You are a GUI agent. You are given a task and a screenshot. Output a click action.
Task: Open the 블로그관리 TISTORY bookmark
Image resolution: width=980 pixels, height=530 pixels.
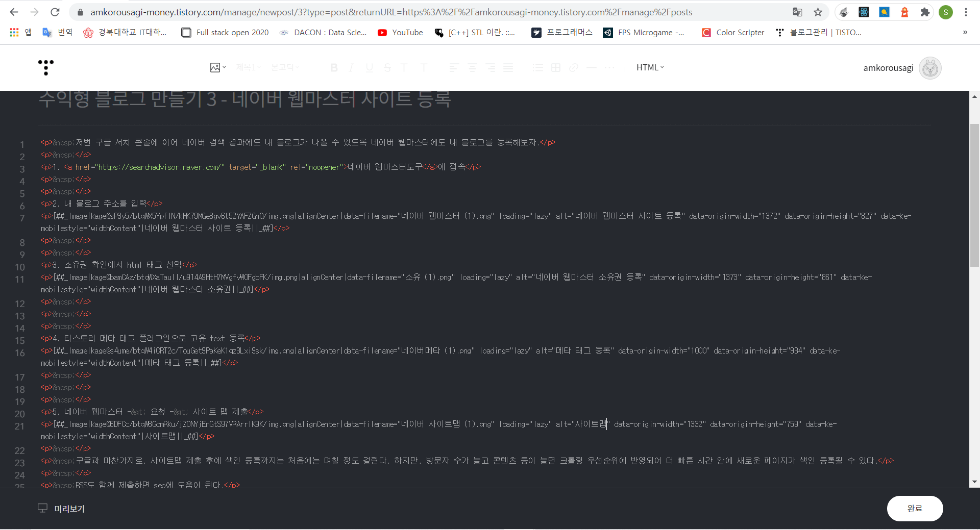point(818,33)
